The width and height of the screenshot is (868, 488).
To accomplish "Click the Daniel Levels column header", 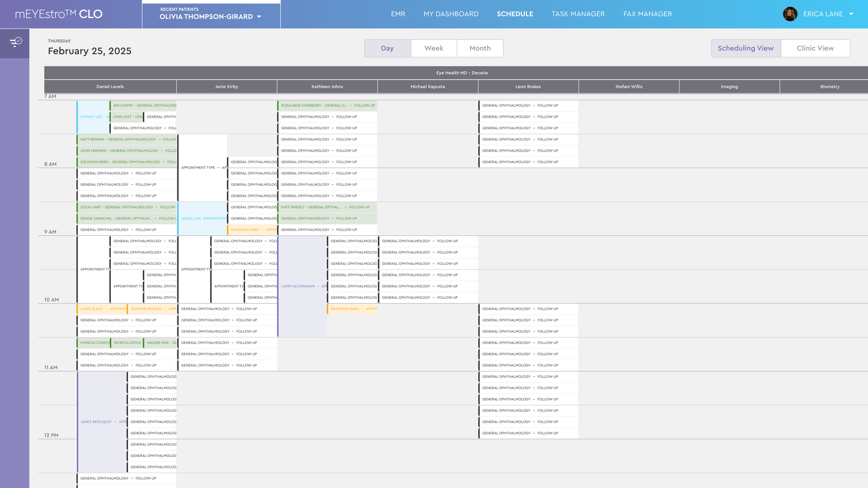I will click(x=110, y=87).
